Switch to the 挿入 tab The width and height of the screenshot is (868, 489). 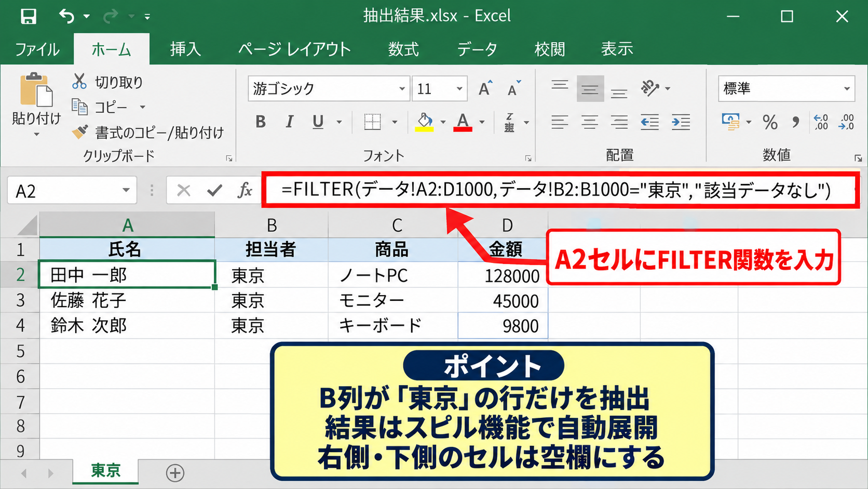click(x=185, y=49)
